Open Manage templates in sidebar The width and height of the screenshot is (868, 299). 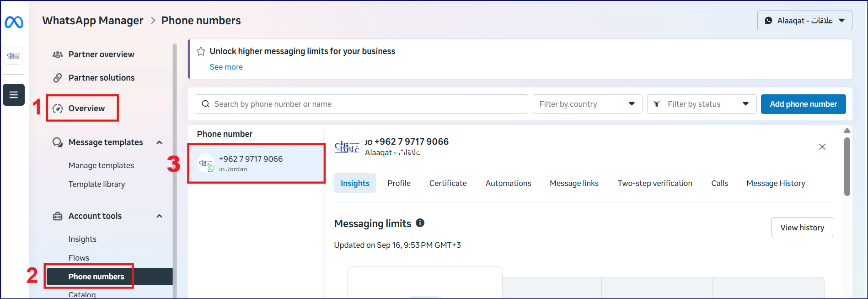pos(102,165)
